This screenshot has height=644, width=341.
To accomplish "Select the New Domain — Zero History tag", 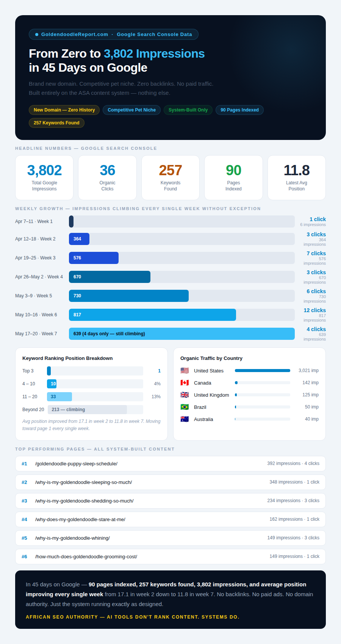I will 64,110.
